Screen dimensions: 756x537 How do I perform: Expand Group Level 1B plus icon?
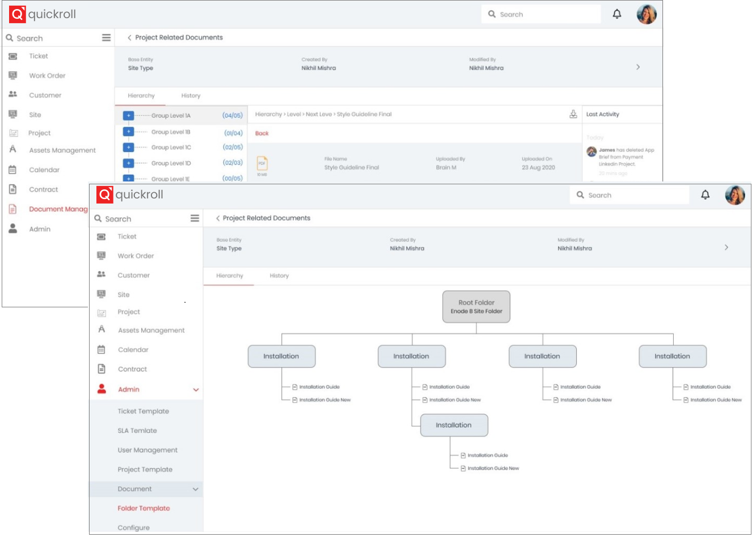[129, 132]
